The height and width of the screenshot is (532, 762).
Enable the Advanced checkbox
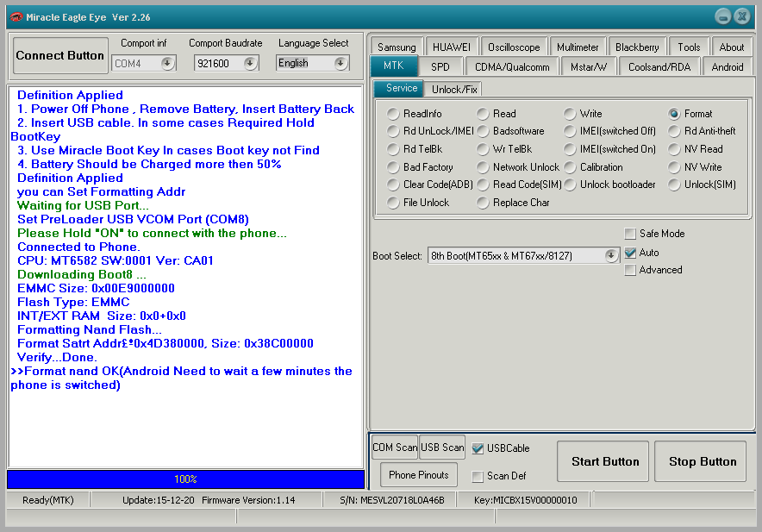(x=630, y=270)
